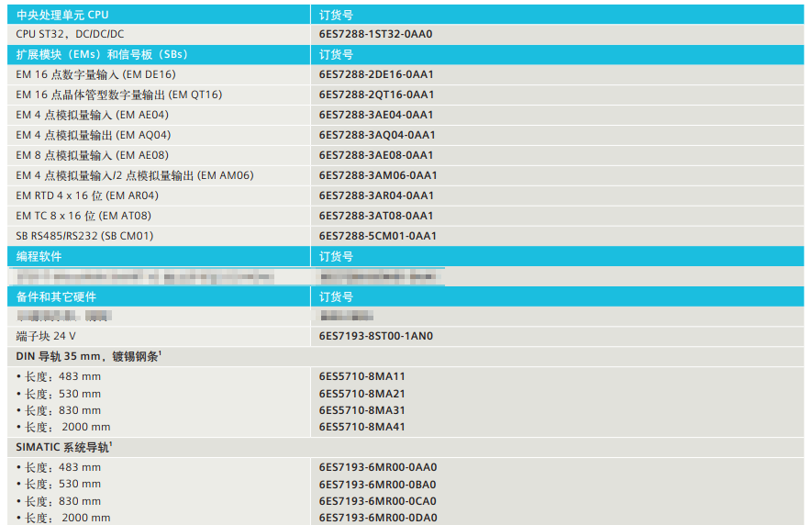812x525 pixels.
Task: Click the 备件和其它硬件 section header
Action: (159, 297)
